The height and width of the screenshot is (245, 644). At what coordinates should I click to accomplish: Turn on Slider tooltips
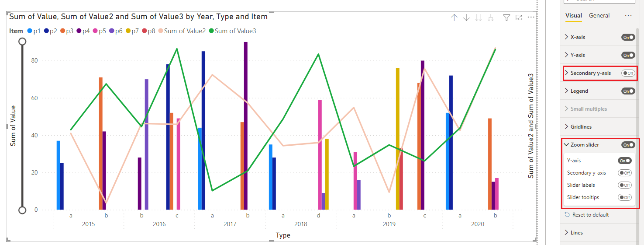[x=625, y=197]
